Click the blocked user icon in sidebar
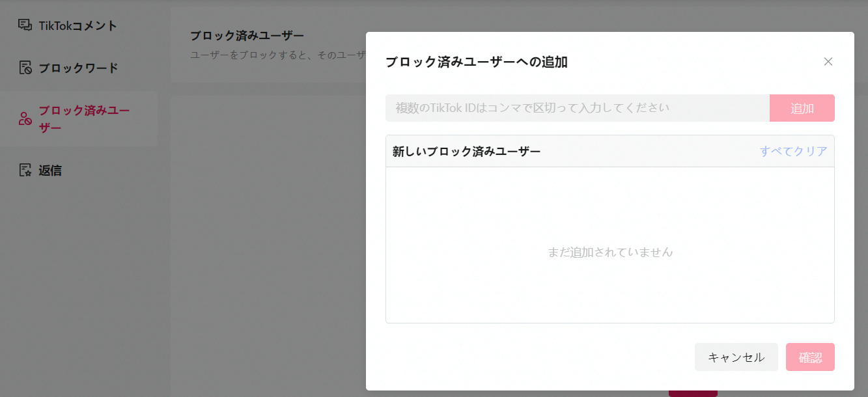The image size is (868, 397). pos(25,118)
